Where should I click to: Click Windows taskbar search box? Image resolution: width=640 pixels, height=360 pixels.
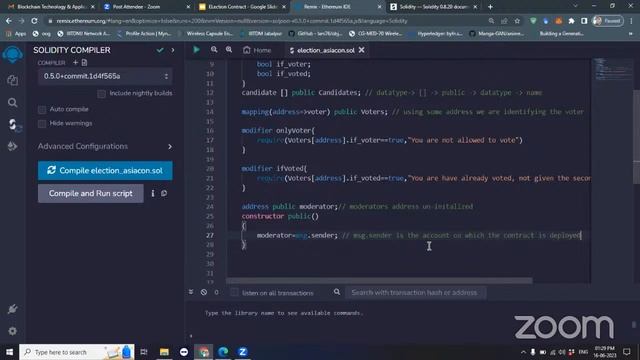77,351
